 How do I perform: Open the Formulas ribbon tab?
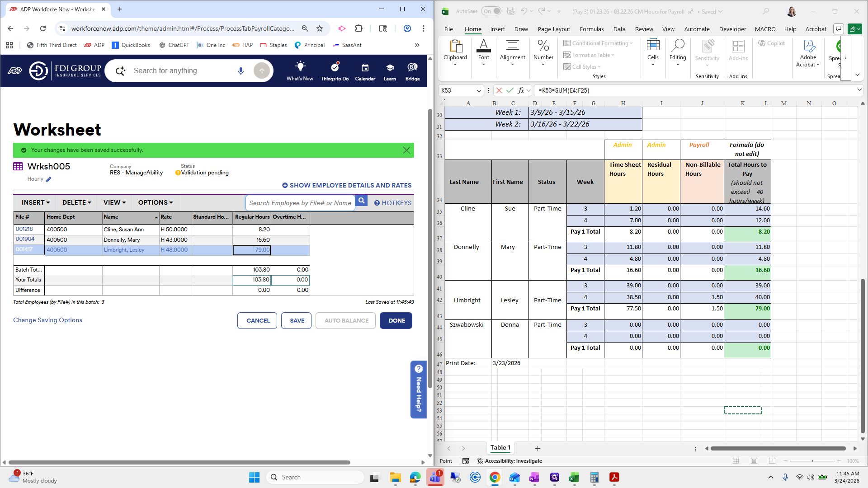591,29
